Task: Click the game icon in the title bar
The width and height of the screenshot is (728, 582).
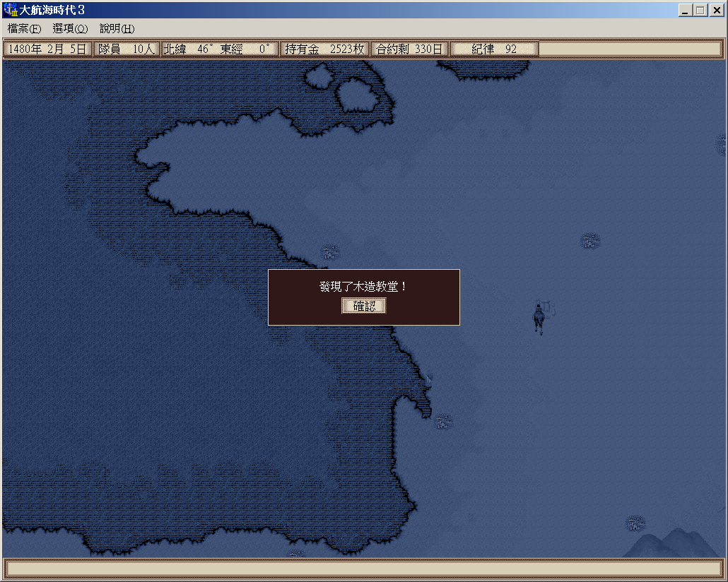Action: [x=11, y=10]
